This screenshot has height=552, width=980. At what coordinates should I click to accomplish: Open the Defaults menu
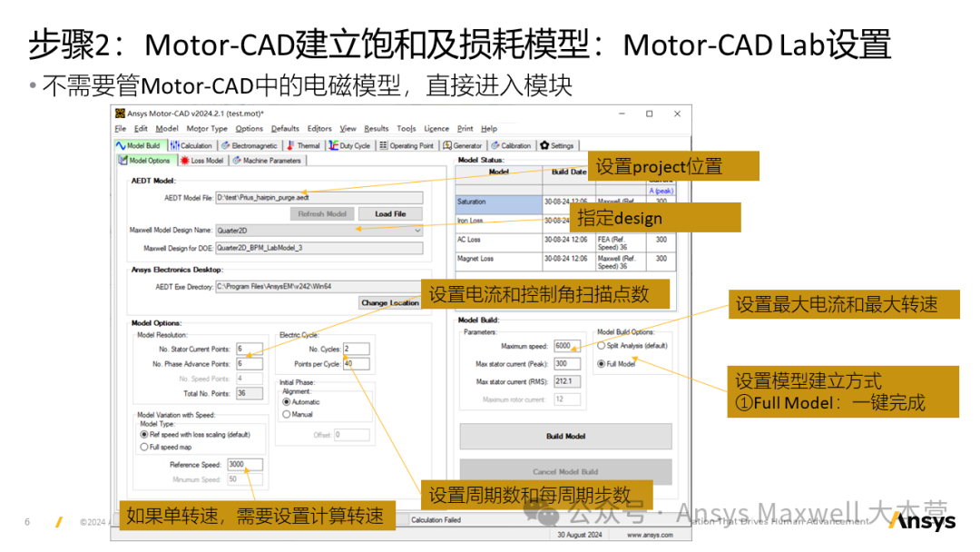point(285,129)
